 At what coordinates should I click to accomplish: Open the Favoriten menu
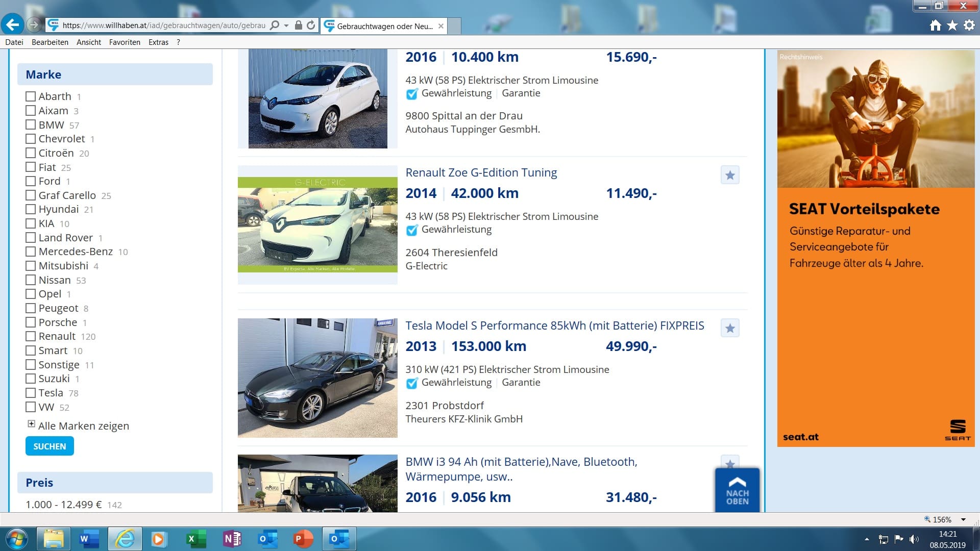coord(125,42)
